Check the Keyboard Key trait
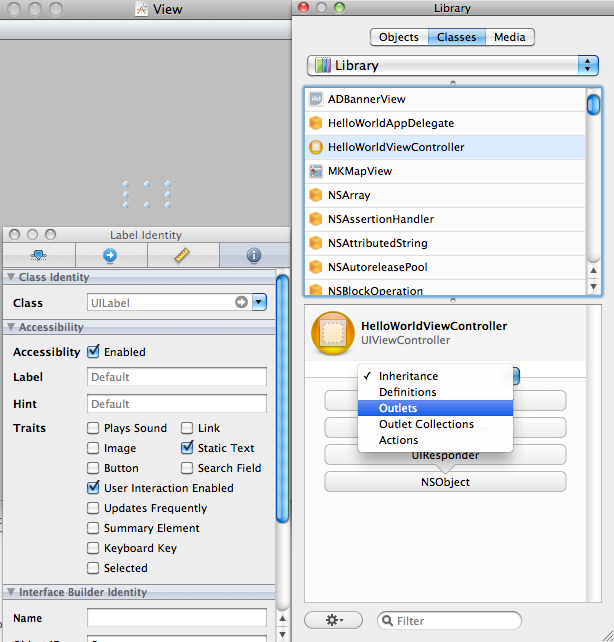 (x=93, y=548)
